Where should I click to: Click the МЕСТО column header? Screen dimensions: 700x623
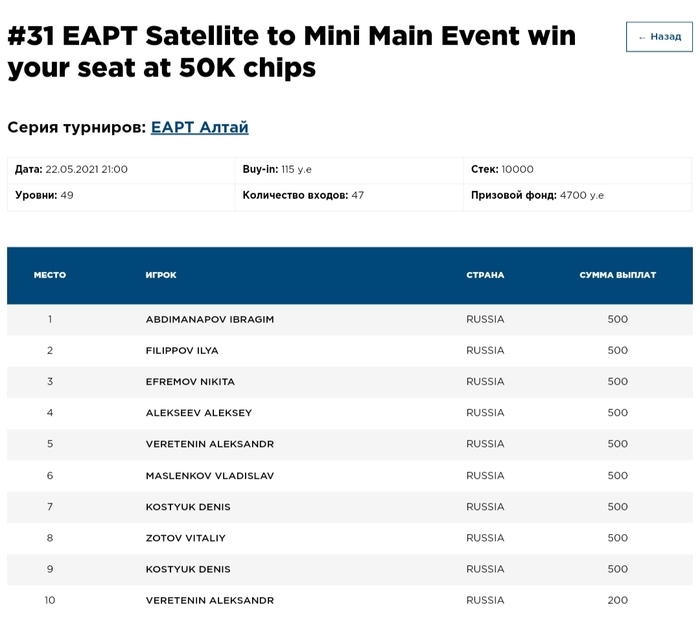(x=50, y=275)
